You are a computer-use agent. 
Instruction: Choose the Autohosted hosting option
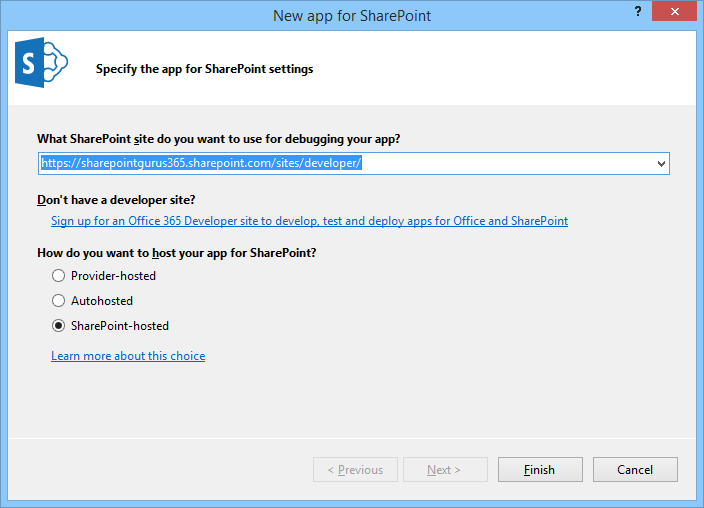tap(59, 301)
